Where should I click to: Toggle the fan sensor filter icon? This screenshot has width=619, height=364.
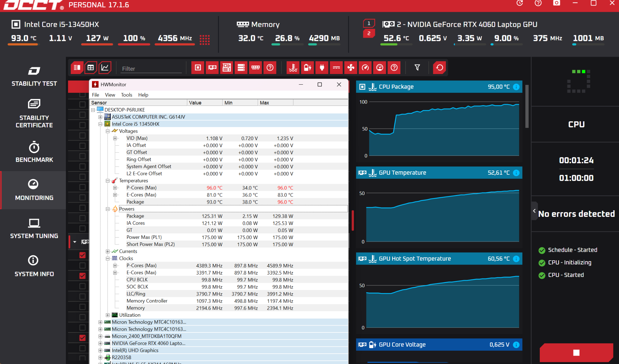click(x=351, y=68)
